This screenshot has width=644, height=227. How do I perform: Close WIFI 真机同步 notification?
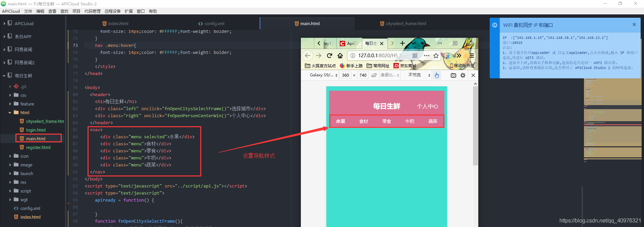pyautogui.click(x=634, y=24)
